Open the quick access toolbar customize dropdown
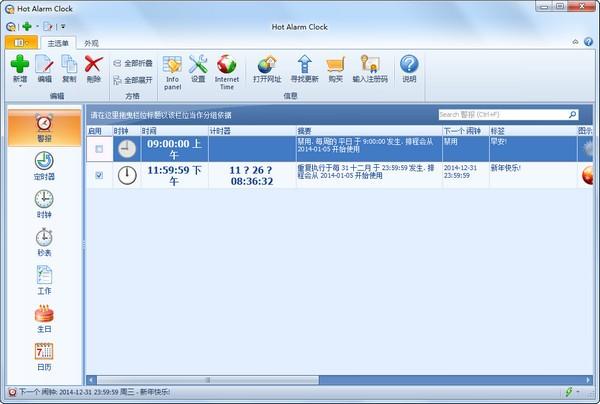This screenshot has height=404, width=600. 63,26
